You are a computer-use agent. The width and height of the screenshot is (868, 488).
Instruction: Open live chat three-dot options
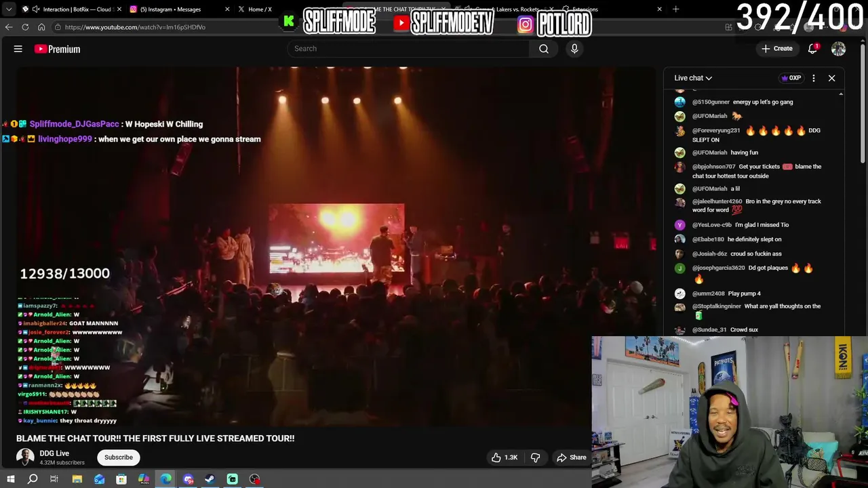[814, 78]
